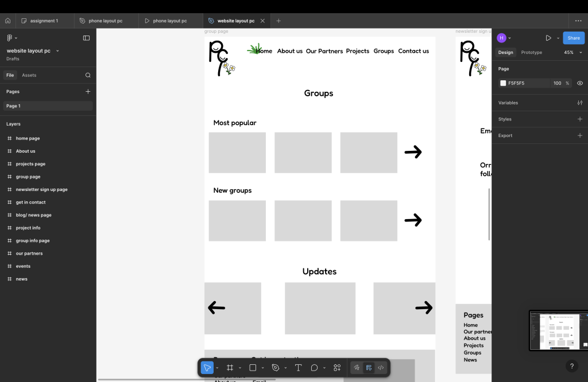Switch to the Prototype tab
This screenshot has height=382, width=588.
click(x=531, y=52)
